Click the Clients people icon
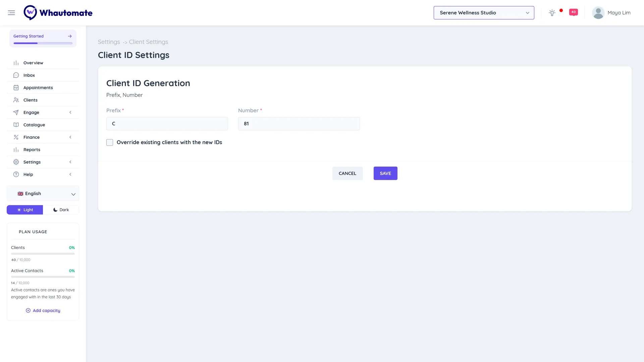 tap(16, 100)
